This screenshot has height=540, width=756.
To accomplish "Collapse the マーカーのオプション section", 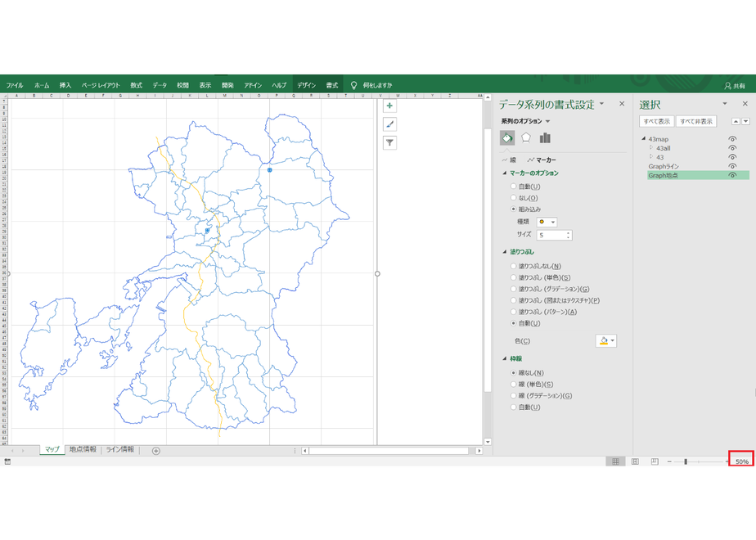I will tap(504, 173).
